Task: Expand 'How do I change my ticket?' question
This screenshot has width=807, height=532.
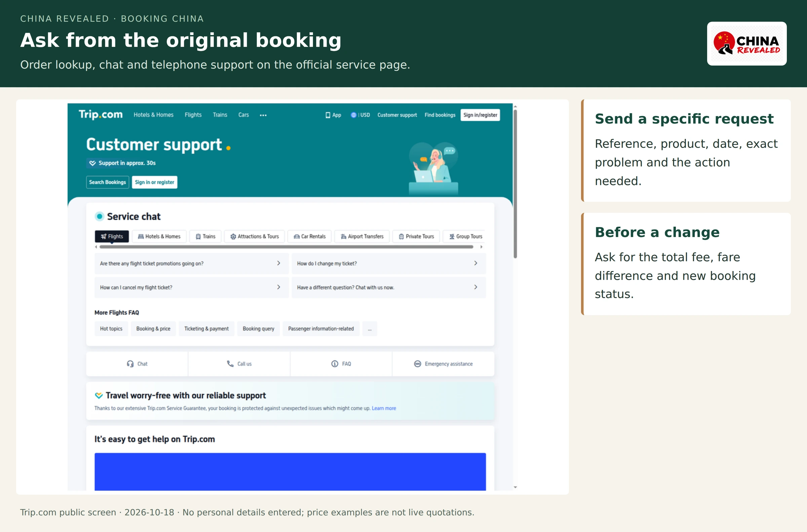Action: (x=389, y=263)
